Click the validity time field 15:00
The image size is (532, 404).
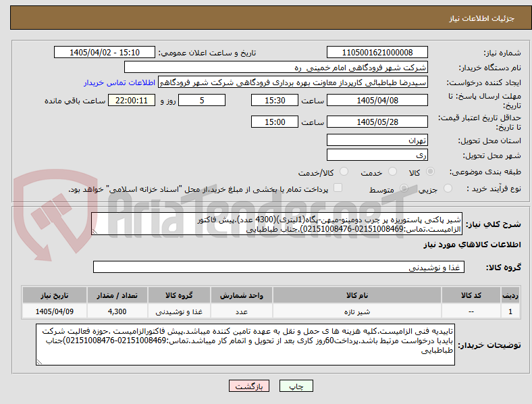(275, 122)
